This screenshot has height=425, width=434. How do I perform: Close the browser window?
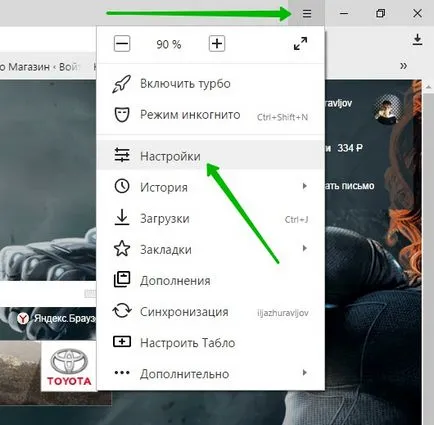coord(417,13)
